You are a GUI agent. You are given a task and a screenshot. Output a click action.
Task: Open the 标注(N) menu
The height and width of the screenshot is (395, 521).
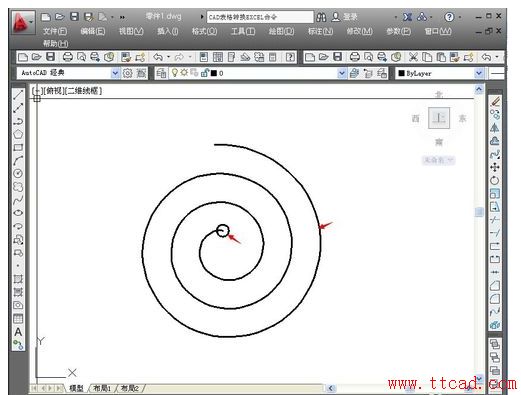point(320,31)
